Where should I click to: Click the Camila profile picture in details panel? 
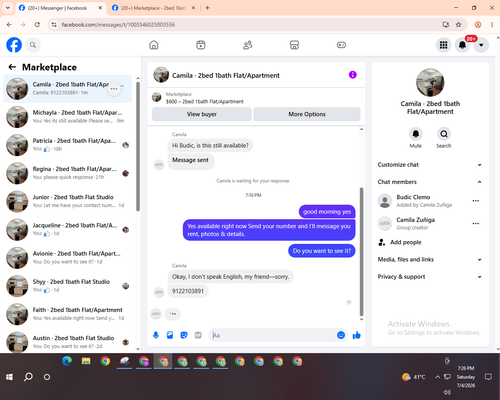click(430, 82)
